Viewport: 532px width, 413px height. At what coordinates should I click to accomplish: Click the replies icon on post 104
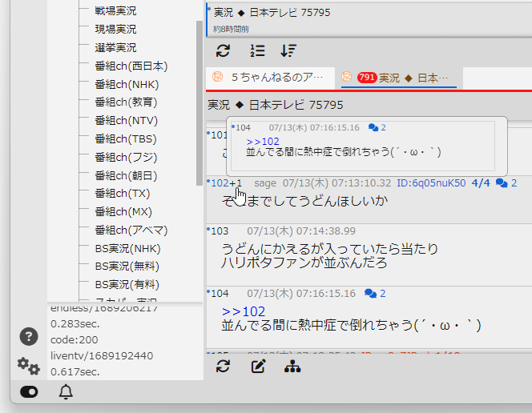370,294
